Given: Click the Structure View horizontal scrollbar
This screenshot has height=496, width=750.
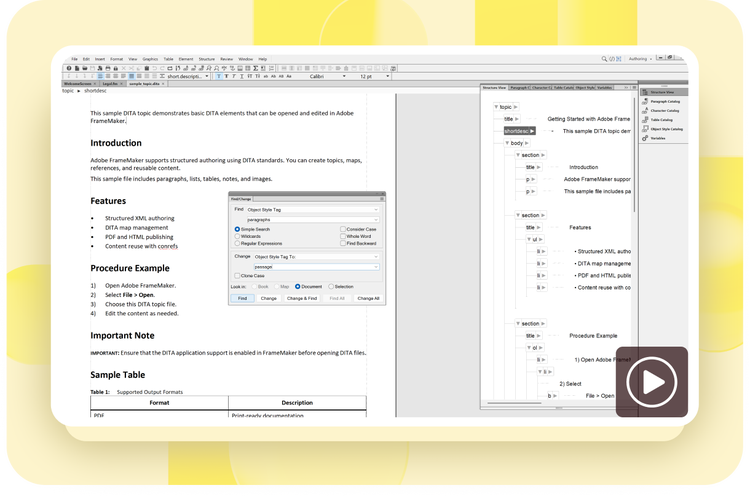Looking at the screenshot, I should pos(514,403).
